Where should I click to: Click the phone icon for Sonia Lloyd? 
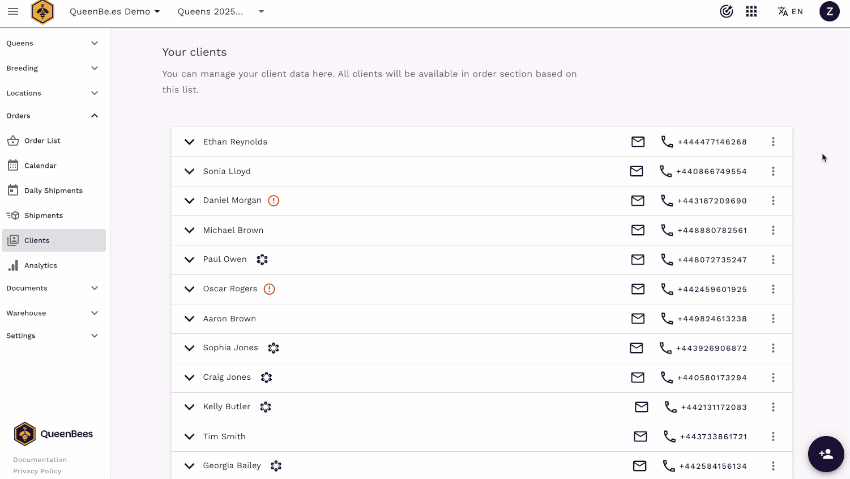pos(666,171)
